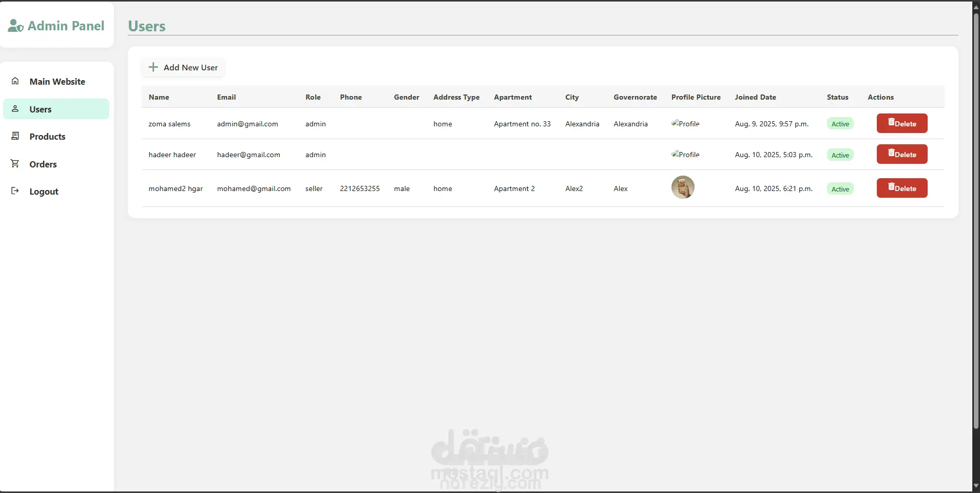Image resolution: width=980 pixels, height=493 pixels.
Task: Go to Products in the sidebar
Action: click(56, 137)
